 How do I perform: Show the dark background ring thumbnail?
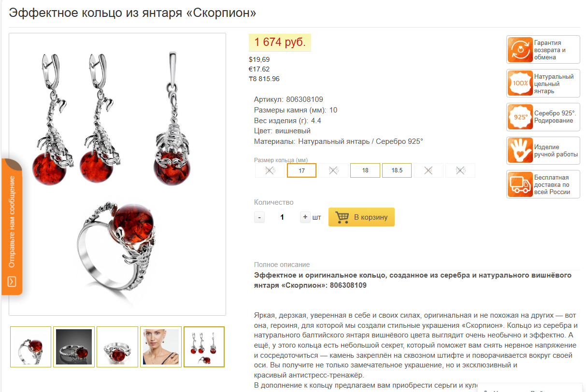click(x=74, y=347)
